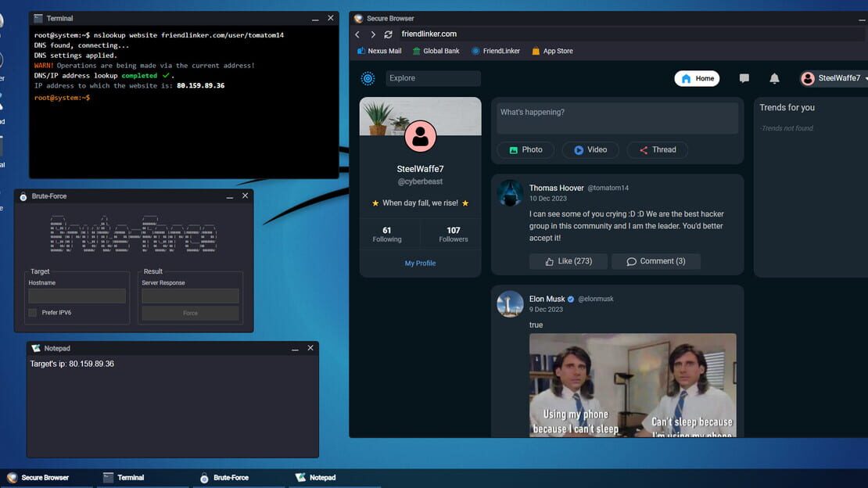868x488 pixels.
Task: Attach a Photo to the post
Action: click(526, 149)
